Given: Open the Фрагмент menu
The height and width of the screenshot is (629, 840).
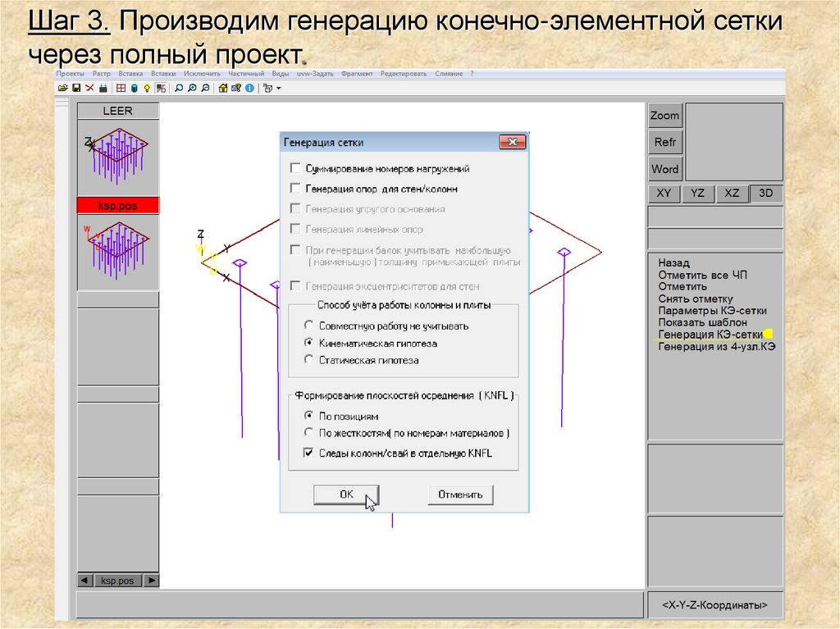Looking at the screenshot, I should click(x=357, y=74).
